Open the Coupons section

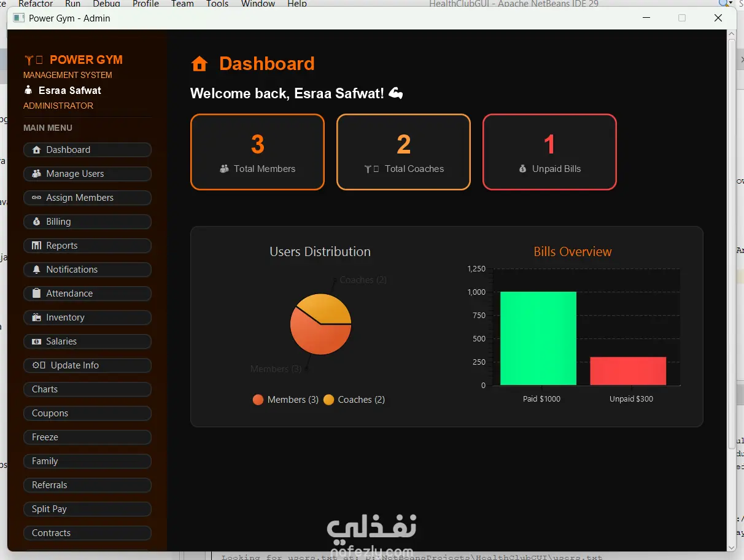tap(87, 413)
